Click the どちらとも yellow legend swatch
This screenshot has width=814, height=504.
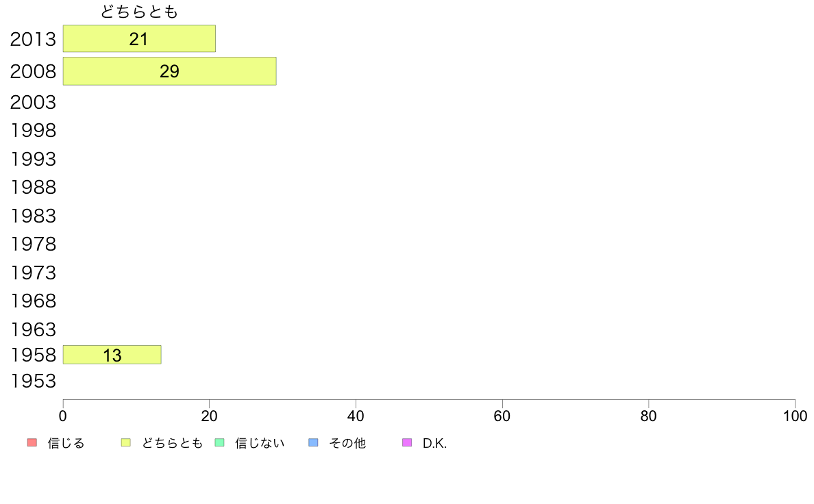(x=125, y=442)
